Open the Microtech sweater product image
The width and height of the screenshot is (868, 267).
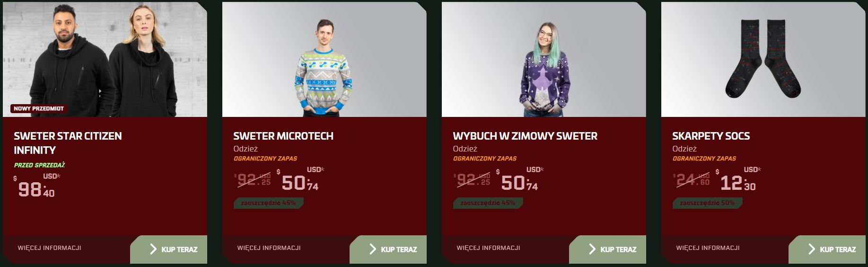point(324,59)
